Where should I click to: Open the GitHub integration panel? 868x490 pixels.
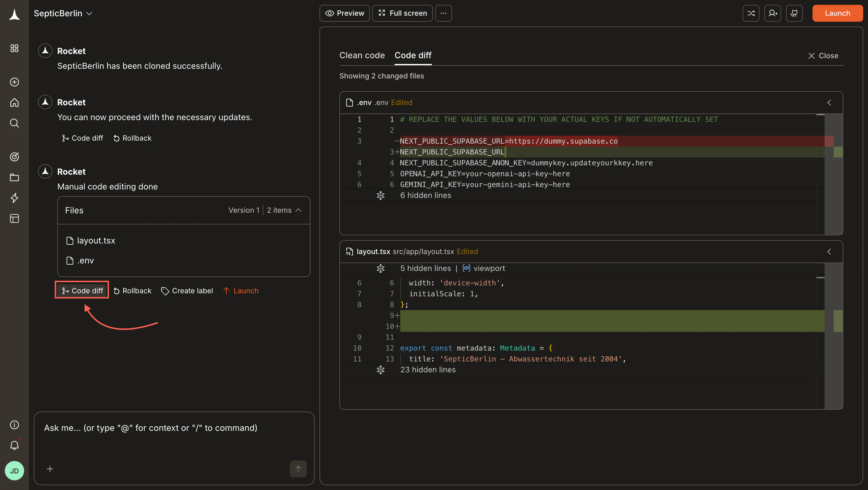(x=794, y=13)
